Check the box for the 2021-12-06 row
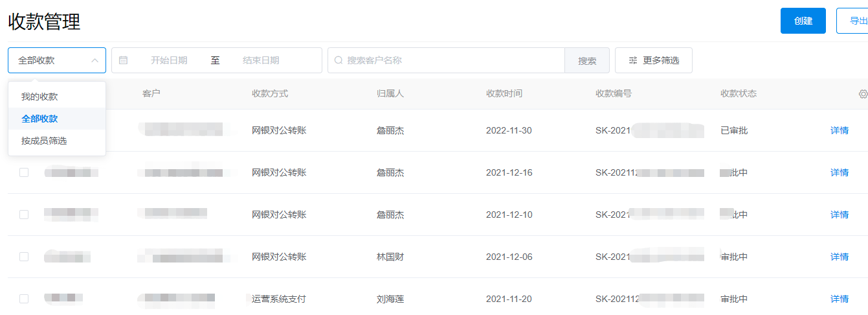 (x=24, y=257)
